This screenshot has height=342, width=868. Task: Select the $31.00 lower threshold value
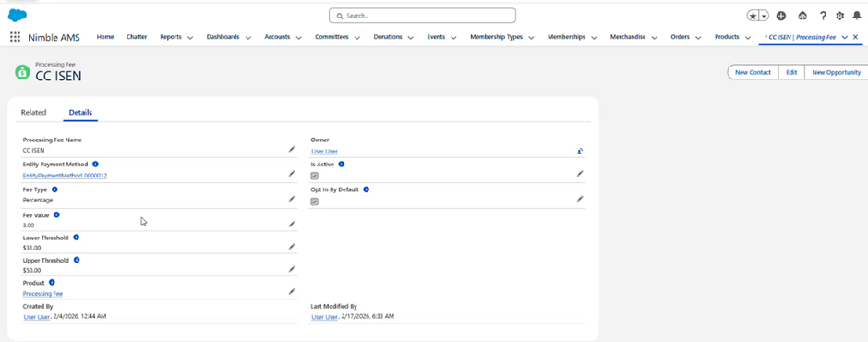(x=31, y=248)
